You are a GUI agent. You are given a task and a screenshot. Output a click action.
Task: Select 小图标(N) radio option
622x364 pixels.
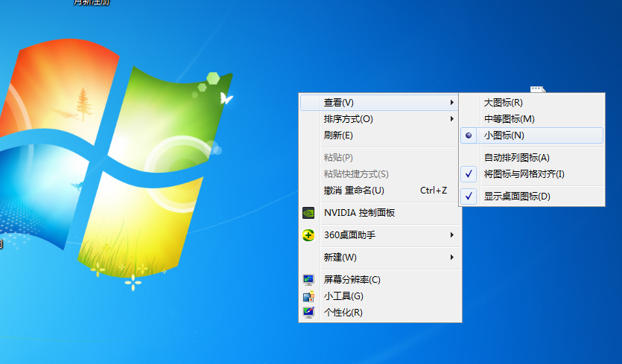tap(532, 135)
